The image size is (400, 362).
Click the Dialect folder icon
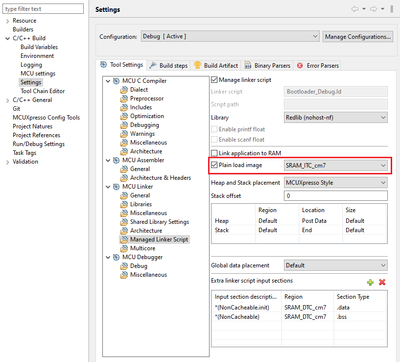[x=124, y=90]
